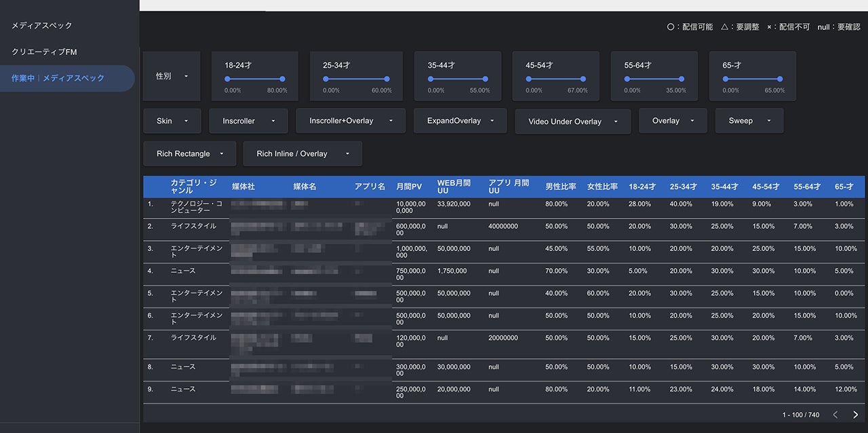Click the 18-24才 slider right handle
Viewport: 868px width, 433px height.
282,79
